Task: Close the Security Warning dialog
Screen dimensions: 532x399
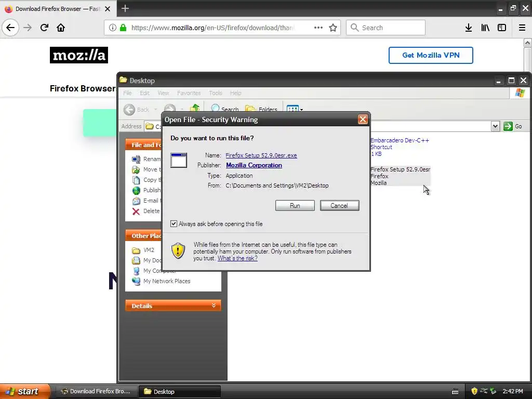Action: pyautogui.click(x=363, y=119)
